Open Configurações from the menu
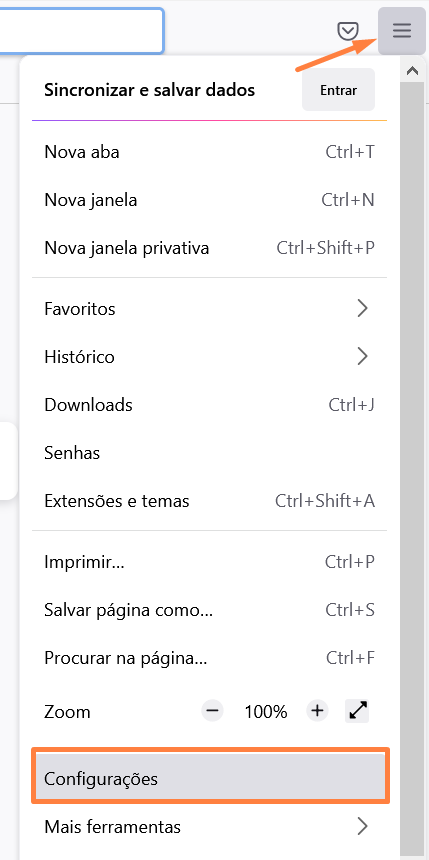 tap(210, 779)
